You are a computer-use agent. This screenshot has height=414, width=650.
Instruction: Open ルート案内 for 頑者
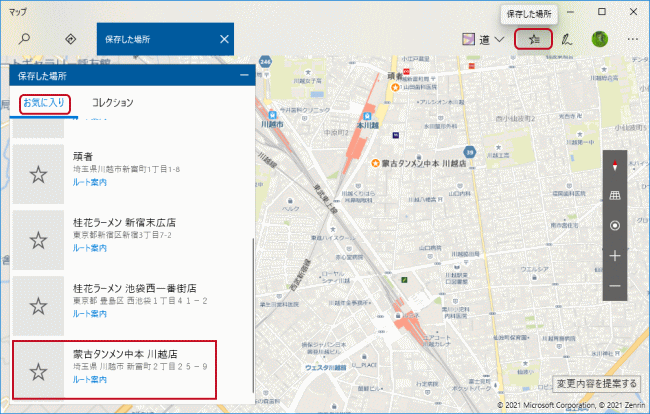tap(90, 182)
